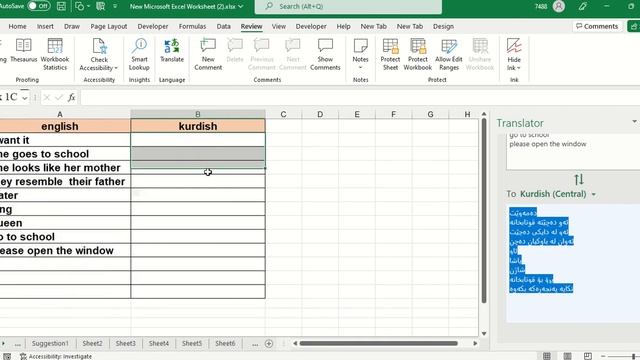Switch to the View tab

pos(279,26)
